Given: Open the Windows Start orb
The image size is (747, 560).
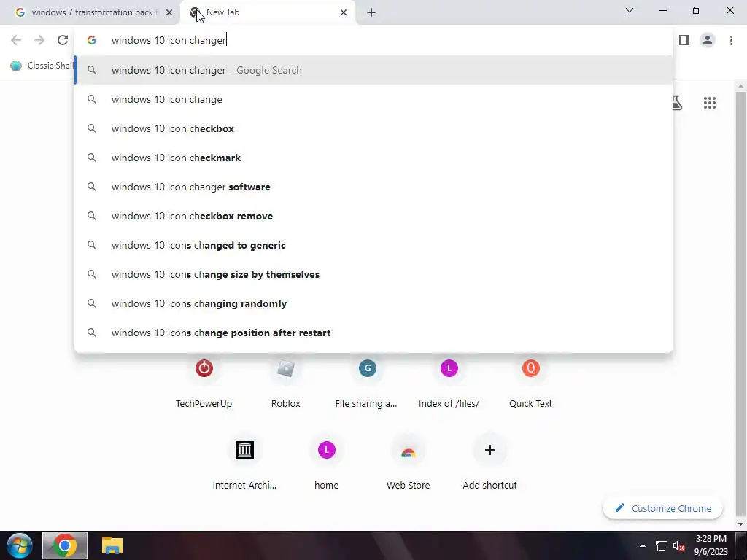Looking at the screenshot, I should pyautogui.click(x=19, y=545).
